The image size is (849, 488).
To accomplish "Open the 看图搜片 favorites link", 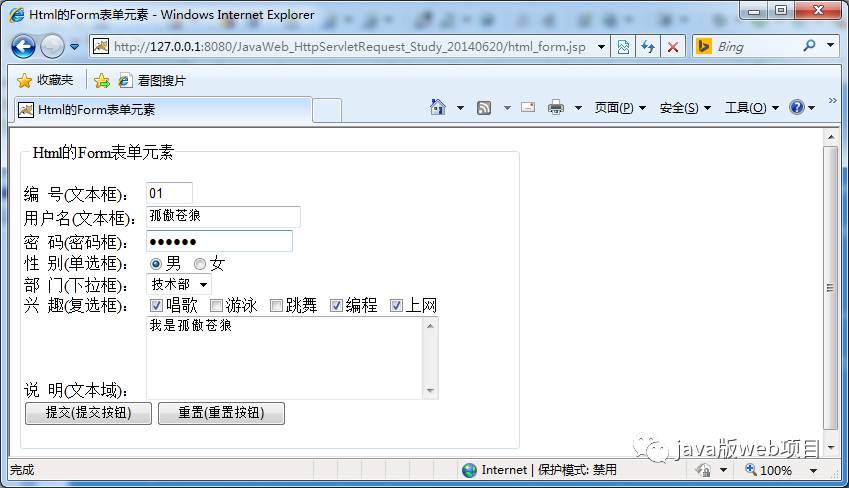I will [x=152, y=81].
